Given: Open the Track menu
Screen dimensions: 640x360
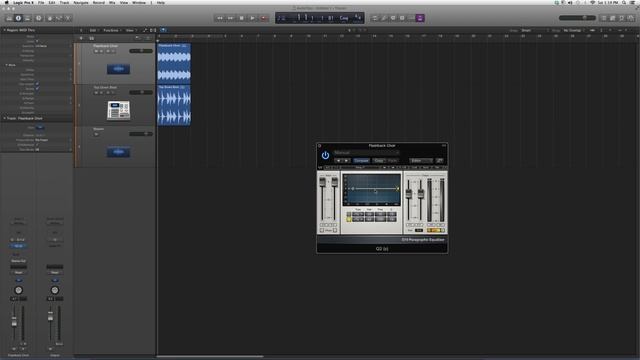Looking at the screenshot, I should (x=64, y=2).
